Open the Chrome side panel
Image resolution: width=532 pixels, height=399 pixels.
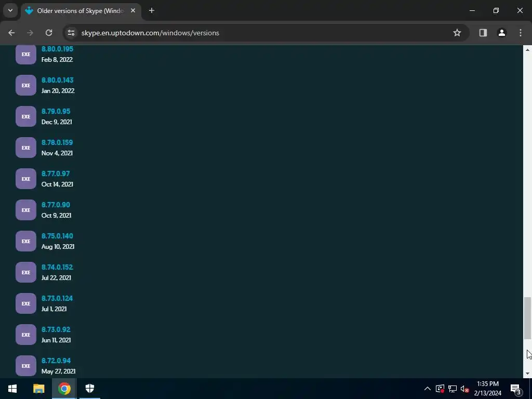(483, 33)
